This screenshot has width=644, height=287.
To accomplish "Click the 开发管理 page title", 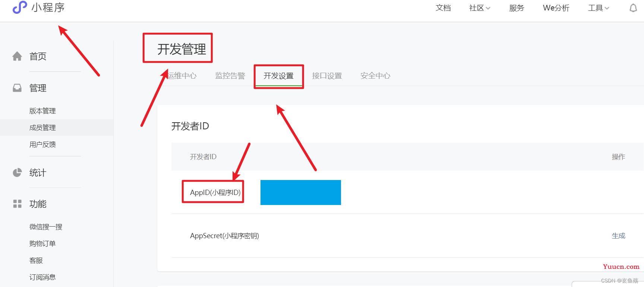I will (181, 49).
